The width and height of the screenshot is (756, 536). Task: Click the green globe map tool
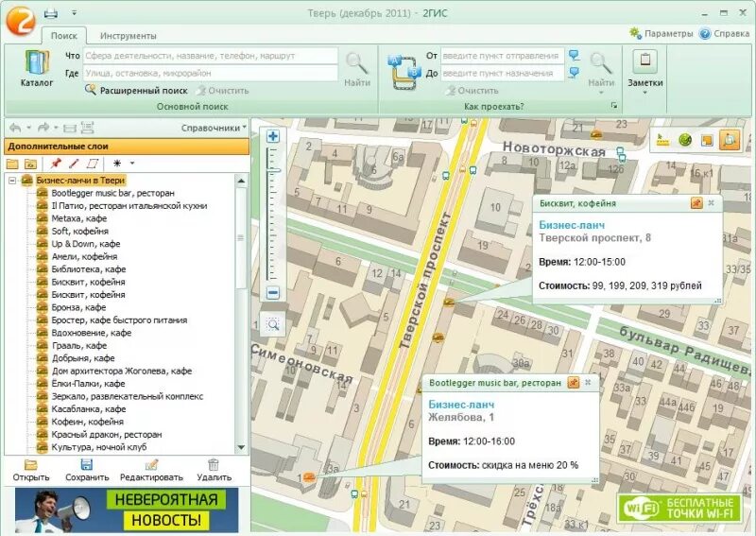click(x=685, y=140)
